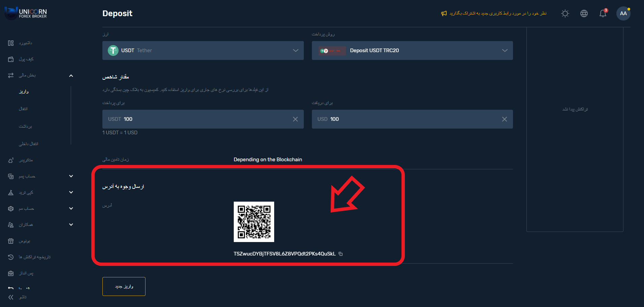Open the USDT Tether currency dropdown
Viewport: 644px width, 307px height.
(x=203, y=50)
